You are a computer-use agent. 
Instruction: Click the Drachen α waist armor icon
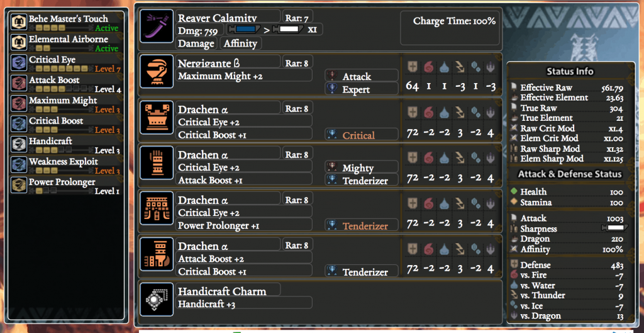(x=157, y=208)
